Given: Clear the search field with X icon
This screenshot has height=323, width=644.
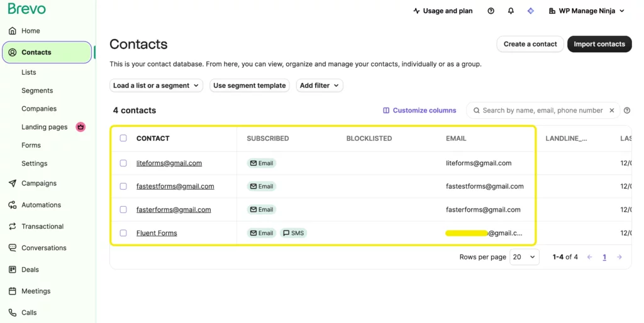Looking at the screenshot, I should [x=611, y=111].
